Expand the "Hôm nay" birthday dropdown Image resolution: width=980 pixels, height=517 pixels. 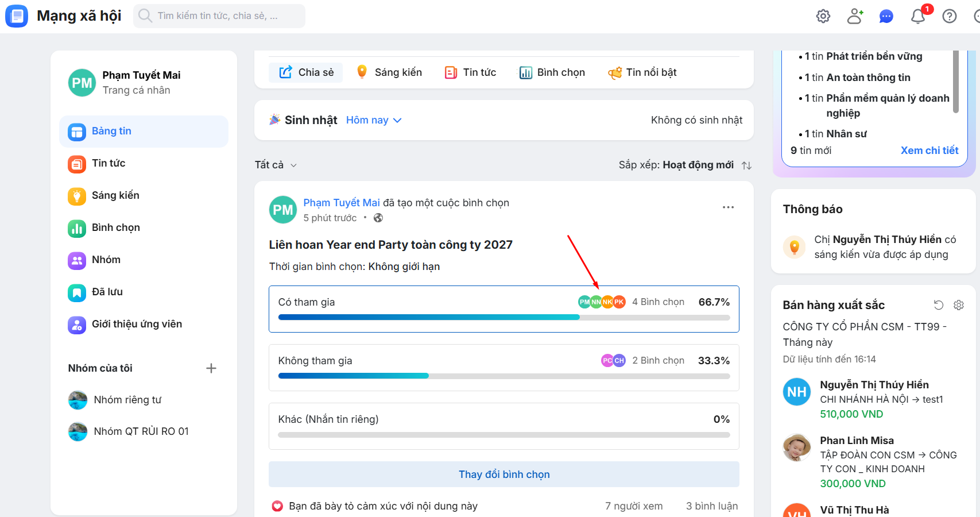pyautogui.click(x=374, y=120)
